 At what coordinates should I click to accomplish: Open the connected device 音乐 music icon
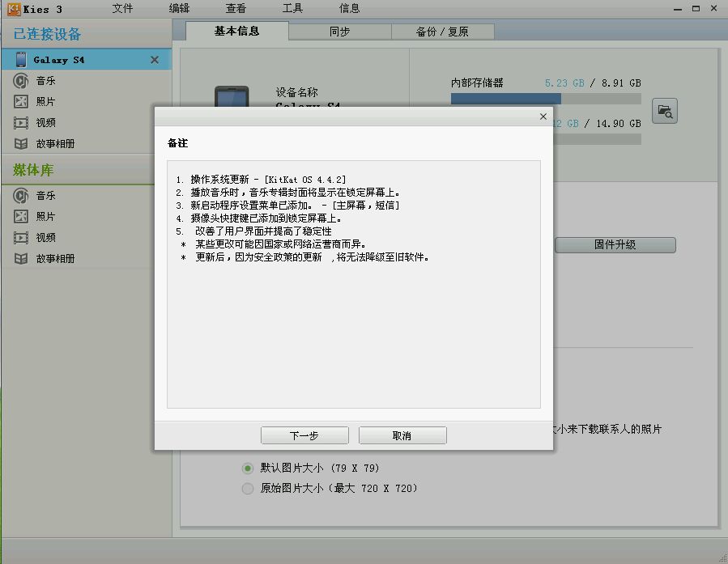20,81
